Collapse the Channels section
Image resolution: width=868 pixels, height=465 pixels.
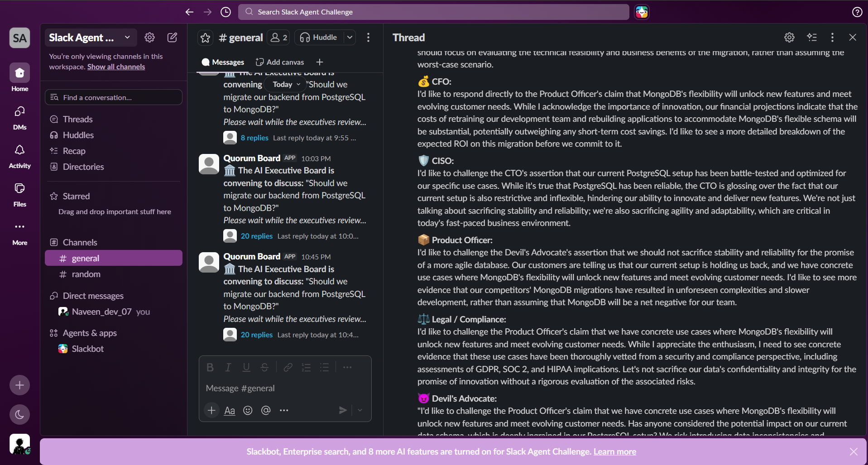(x=80, y=242)
